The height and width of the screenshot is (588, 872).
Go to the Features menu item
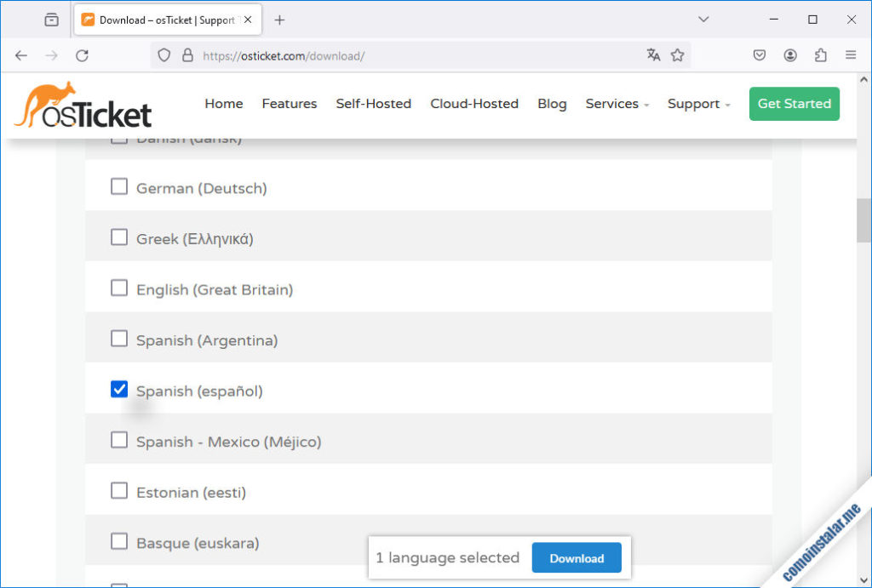pyautogui.click(x=289, y=104)
